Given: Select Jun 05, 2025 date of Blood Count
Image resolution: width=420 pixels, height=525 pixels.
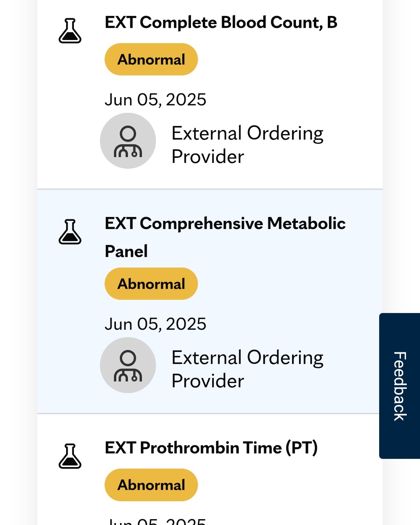Looking at the screenshot, I should click(156, 100).
